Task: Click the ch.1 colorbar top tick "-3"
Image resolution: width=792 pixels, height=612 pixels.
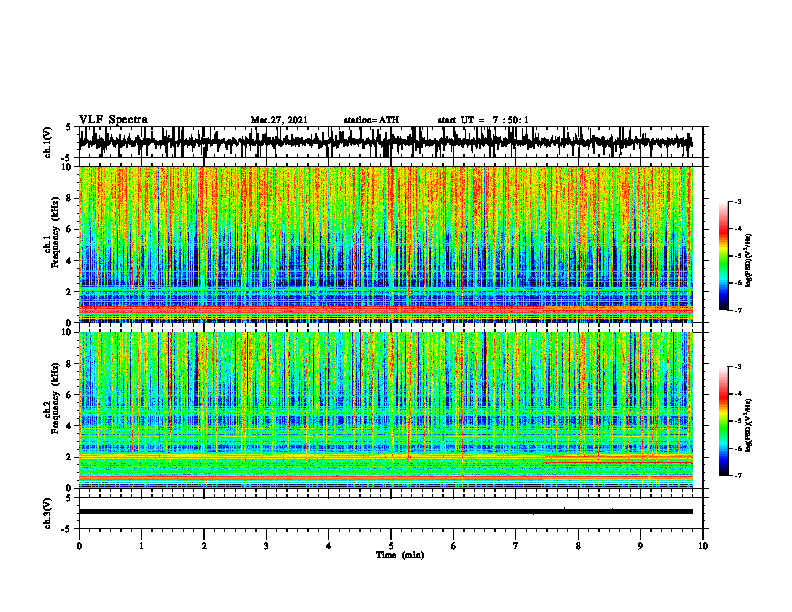Action: (x=737, y=202)
